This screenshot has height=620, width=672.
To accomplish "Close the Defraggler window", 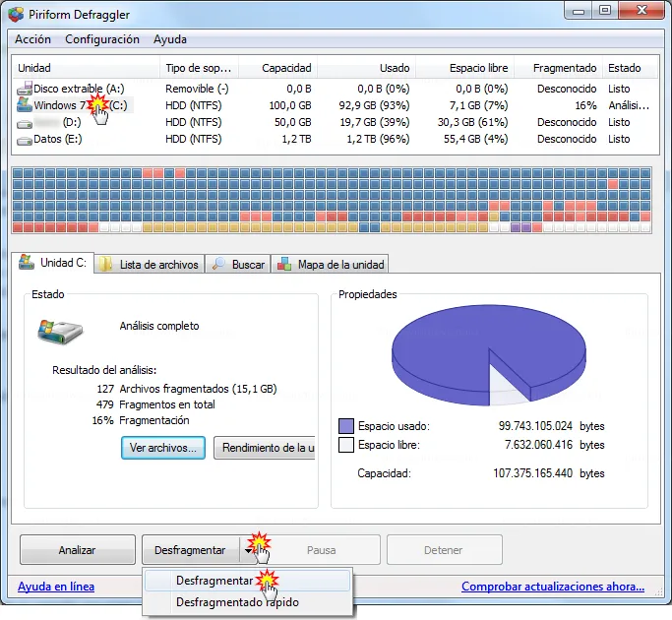I will pyautogui.click(x=641, y=11).
